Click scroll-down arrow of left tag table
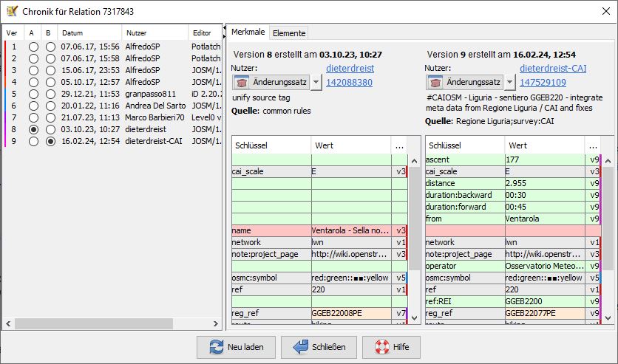The image size is (618, 364). 414,318
